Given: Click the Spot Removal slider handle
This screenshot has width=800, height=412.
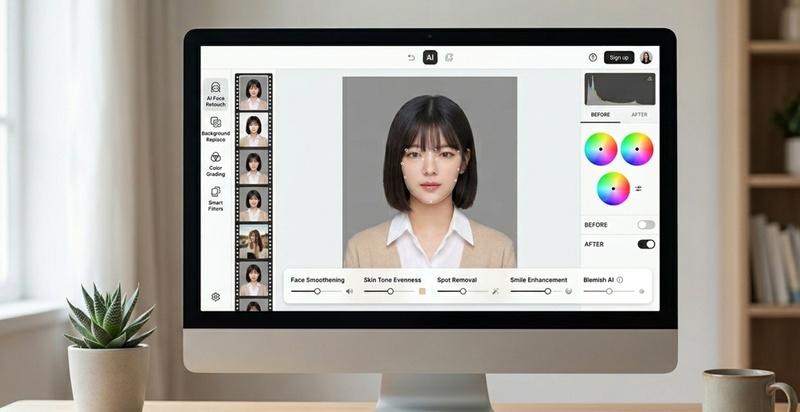Looking at the screenshot, I should click(x=463, y=291).
